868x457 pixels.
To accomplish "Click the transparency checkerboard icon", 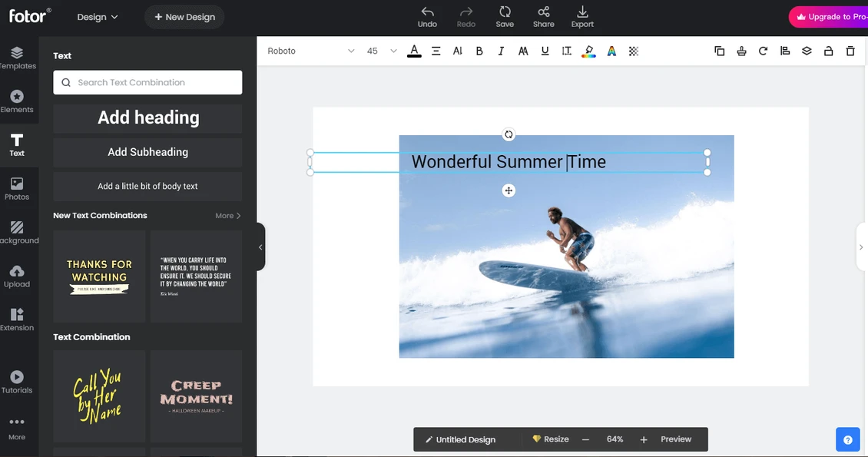I will (x=633, y=51).
